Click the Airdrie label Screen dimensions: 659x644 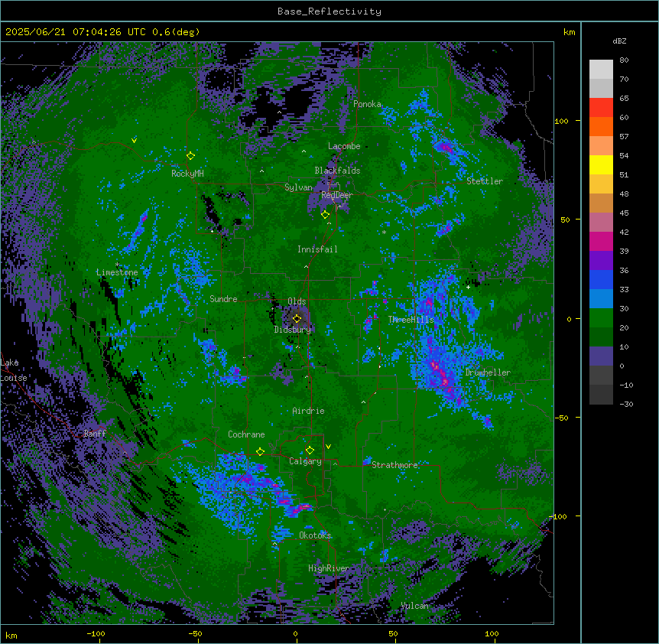click(x=308, y=411)
